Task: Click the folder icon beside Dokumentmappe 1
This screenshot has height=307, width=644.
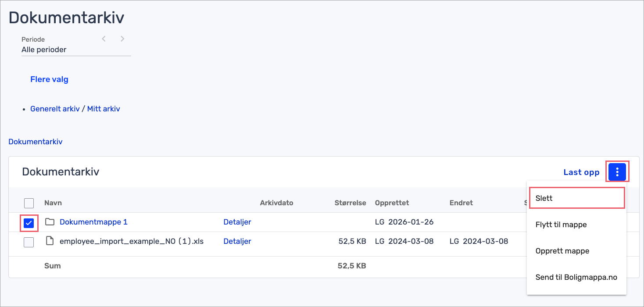Action: pos(50,222)
